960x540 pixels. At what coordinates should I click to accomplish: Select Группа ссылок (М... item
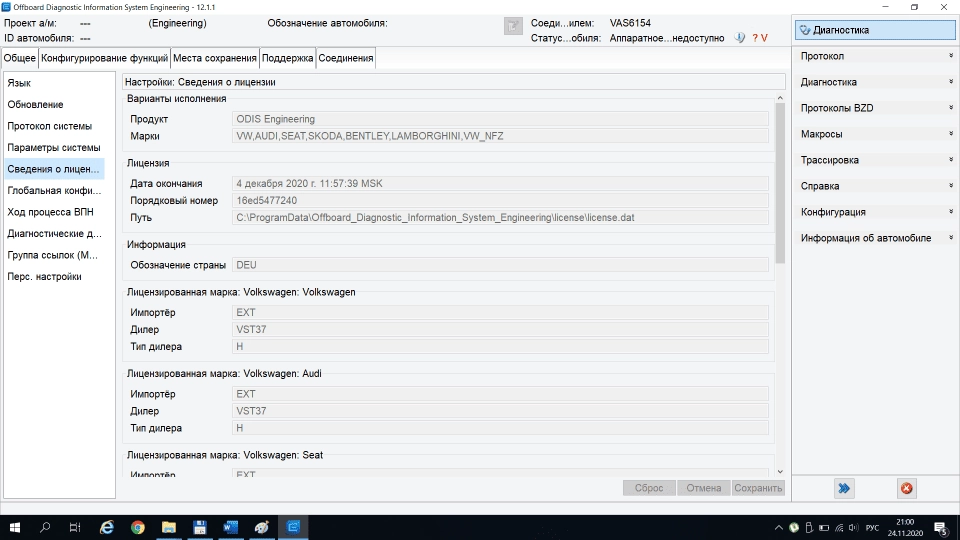pyautogui.click(x=55, y=255)
